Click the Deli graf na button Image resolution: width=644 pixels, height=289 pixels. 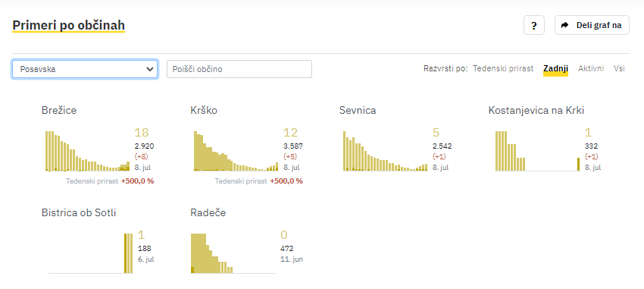(592, 25)
